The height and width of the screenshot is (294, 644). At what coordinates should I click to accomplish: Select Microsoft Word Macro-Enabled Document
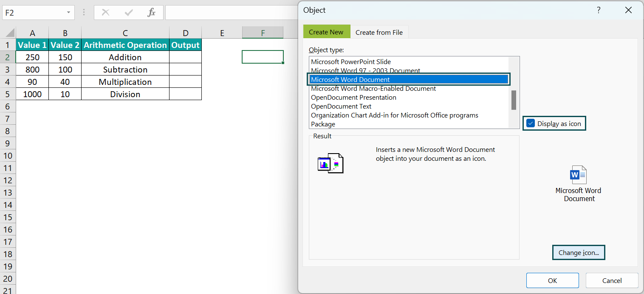(409, 88)
